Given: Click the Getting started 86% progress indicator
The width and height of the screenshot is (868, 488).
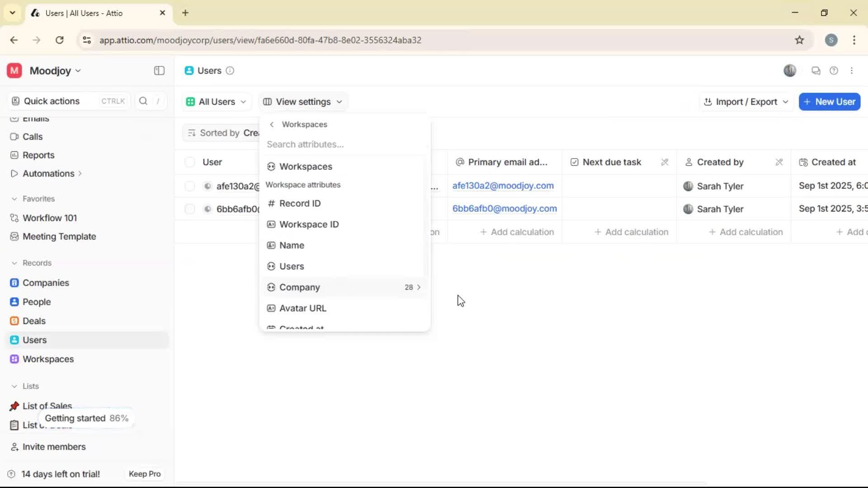Looking at the screenshot, I should click(x=86, y=418).
